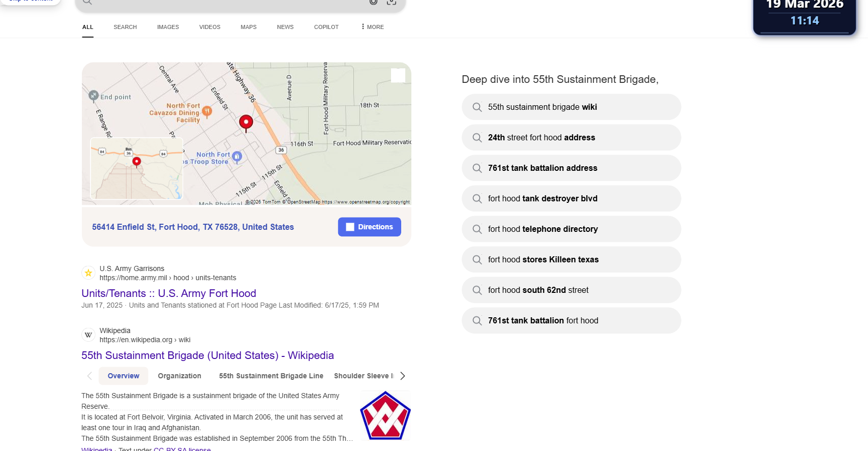Open 55th Sustainment Brigade Wikipedia result
Image resolution: width=868 pixels, height=451 pixels.
207,355
